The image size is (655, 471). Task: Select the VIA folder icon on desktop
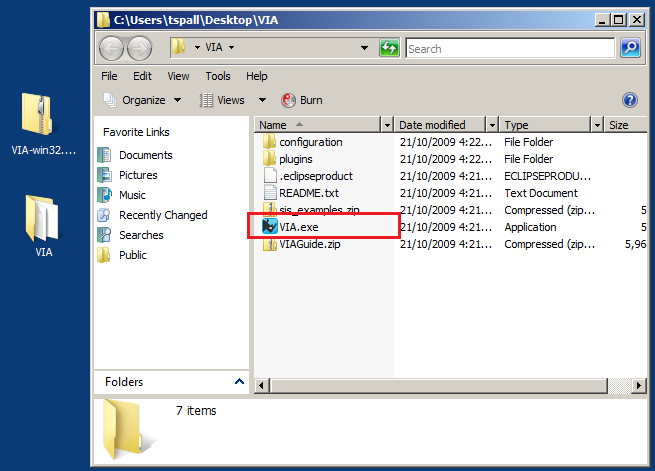tap(41, 218)
